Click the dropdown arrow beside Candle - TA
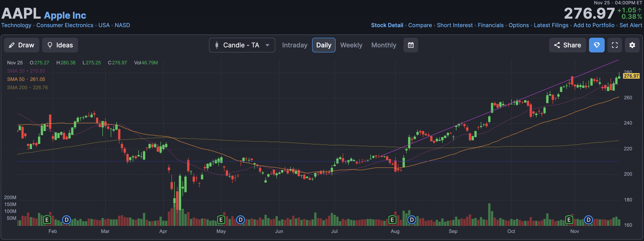This screenshot has width=644, height=241. (267, 45)
